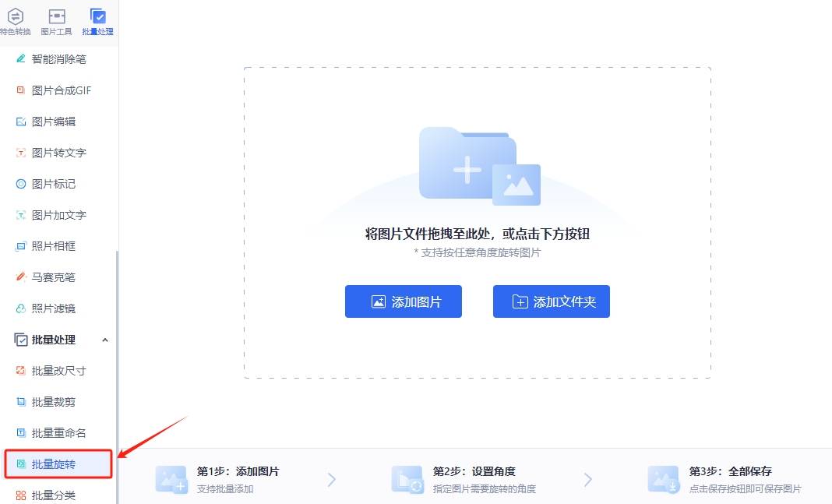Collapse the 批量处理 section chevron
The image size is (832, 504).
104,340
